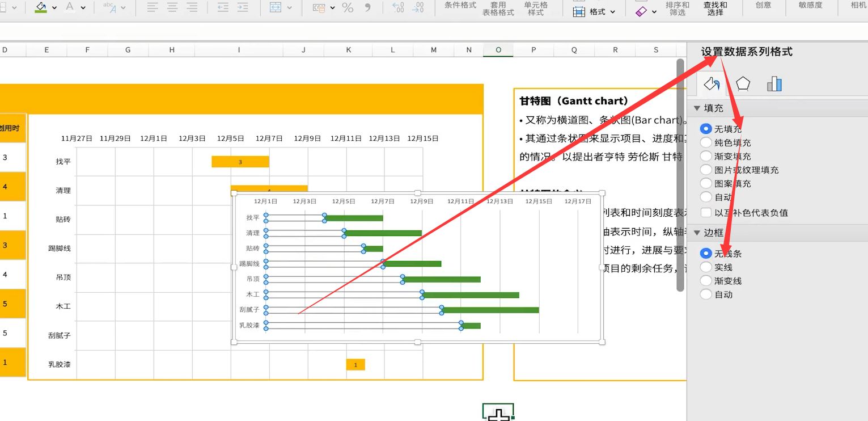Click the eraser clear icon
Screen dimensions: 868x421
tap(641, 11)
